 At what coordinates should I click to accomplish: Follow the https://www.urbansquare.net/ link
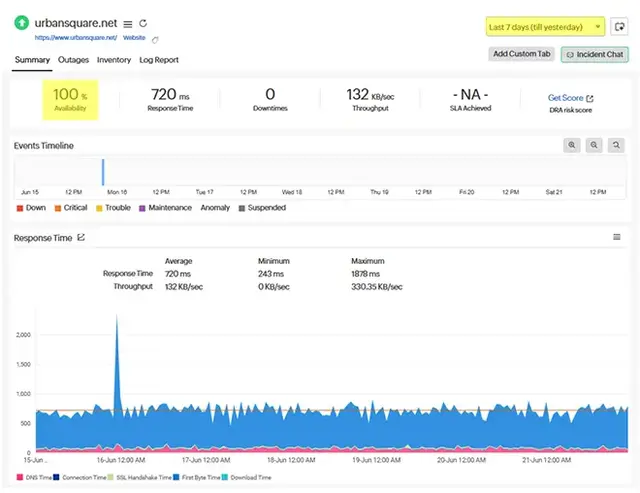(x=76, y=38)
